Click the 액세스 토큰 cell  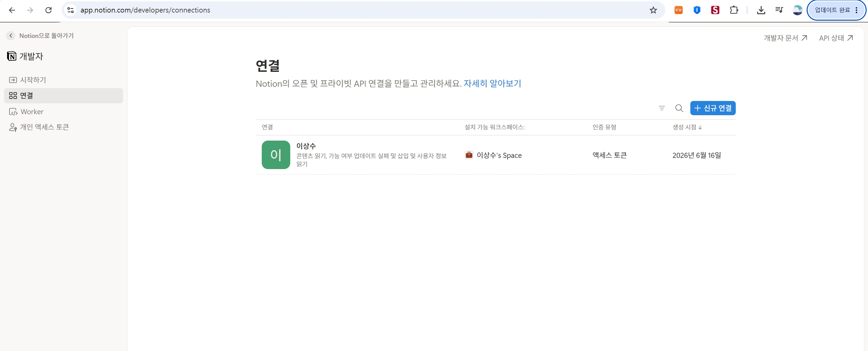[609, 155]
